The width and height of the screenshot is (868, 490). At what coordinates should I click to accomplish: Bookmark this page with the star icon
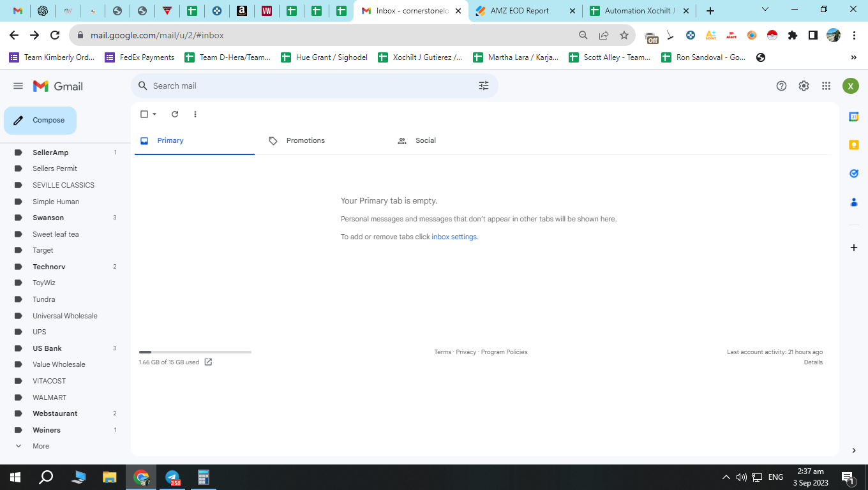tap(624, 35)
